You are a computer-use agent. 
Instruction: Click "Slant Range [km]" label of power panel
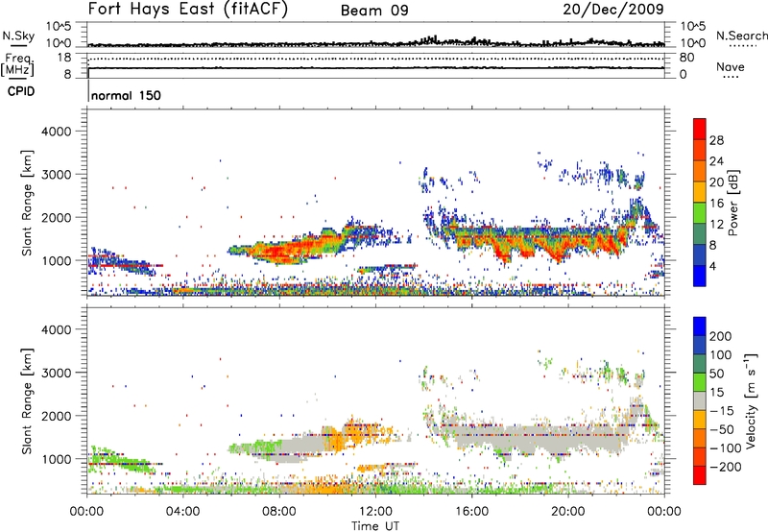[x=27, y=203]
